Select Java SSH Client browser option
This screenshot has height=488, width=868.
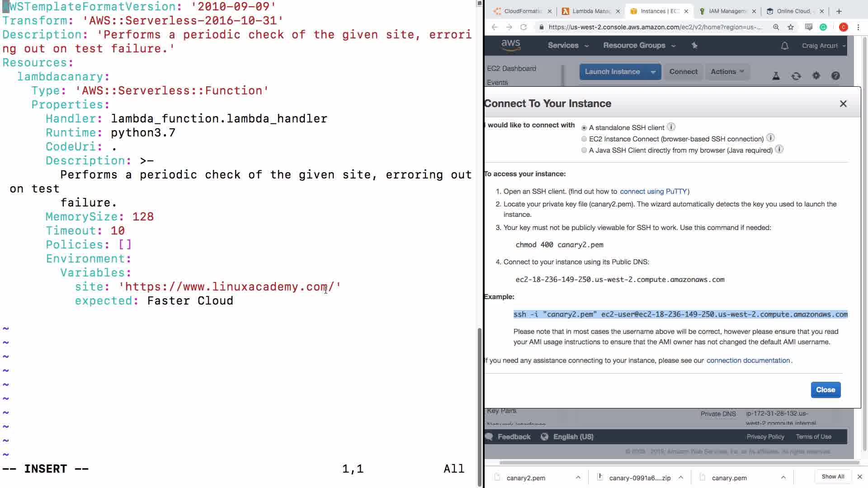coord(584,150)
